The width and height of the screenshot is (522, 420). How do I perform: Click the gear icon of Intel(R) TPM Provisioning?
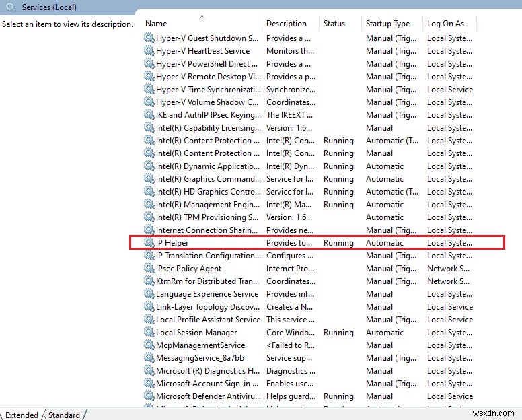click(x=149, y=217)
